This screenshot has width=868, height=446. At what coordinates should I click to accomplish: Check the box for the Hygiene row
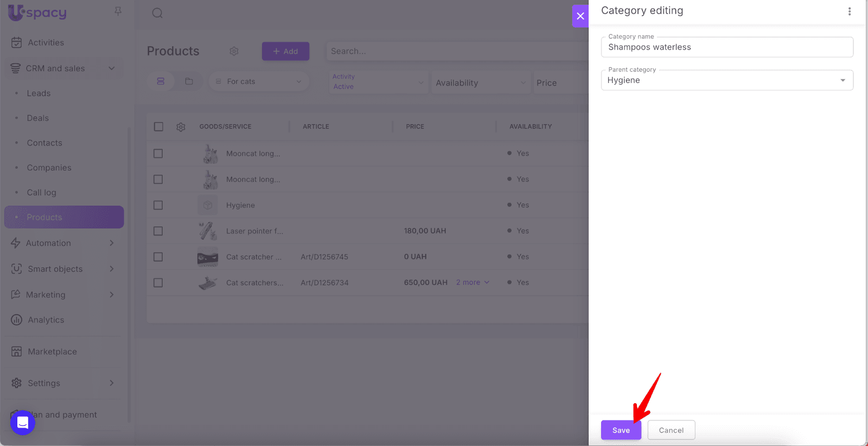click(x=158, y=205)
